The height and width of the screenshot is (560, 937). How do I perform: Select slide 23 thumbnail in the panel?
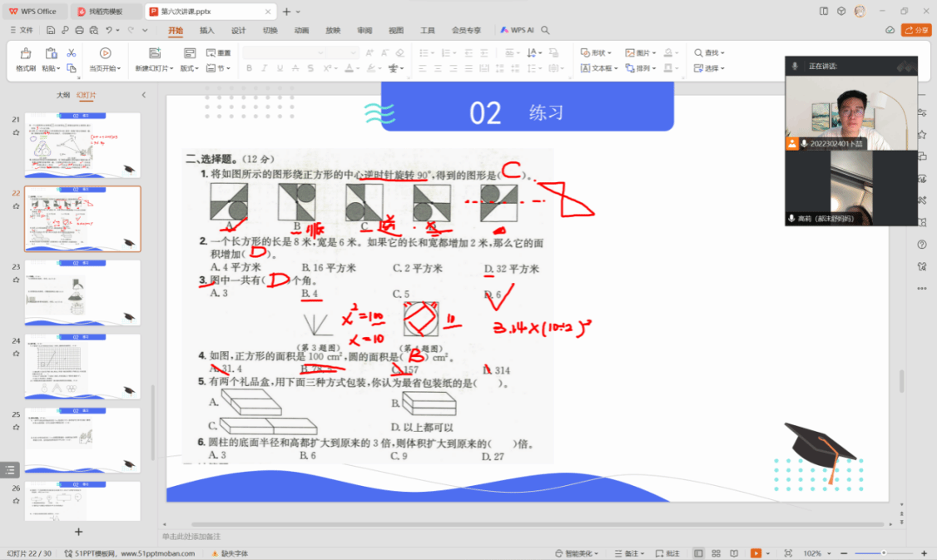click(82, 292)
